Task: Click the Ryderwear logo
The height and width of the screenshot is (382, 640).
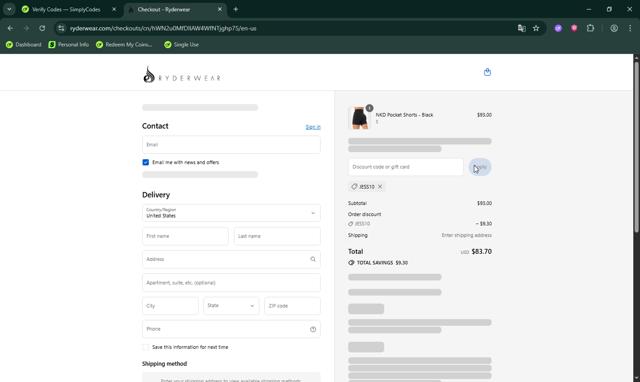Action: coord(182,75)
